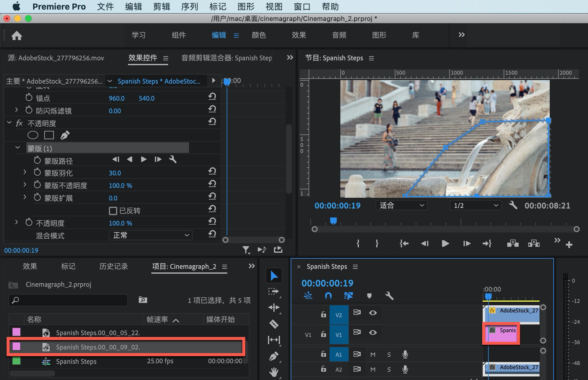
Task: Choose the timeline Pen tool
Action: [274, 356]
